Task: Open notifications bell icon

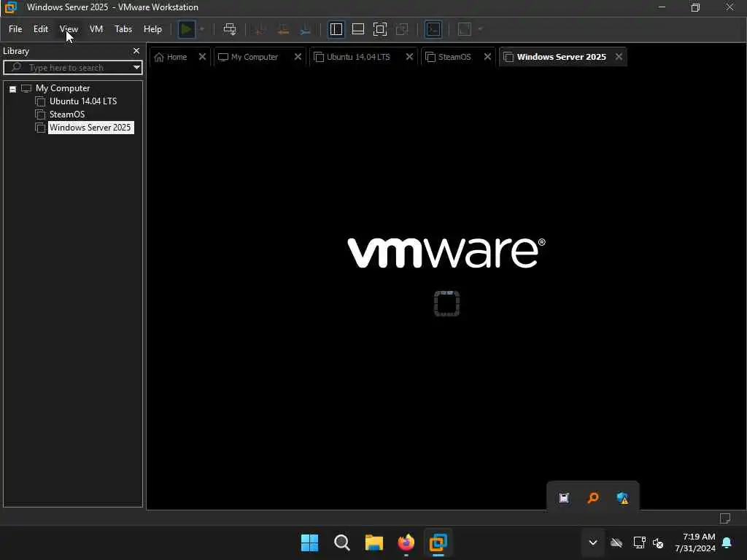Action: click(727, 542)
